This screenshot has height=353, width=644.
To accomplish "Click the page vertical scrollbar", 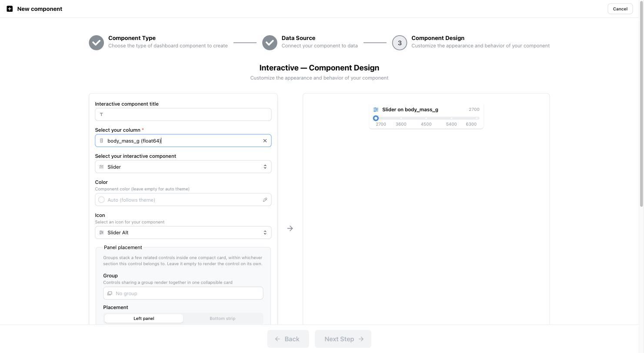I will coord(641,104).
